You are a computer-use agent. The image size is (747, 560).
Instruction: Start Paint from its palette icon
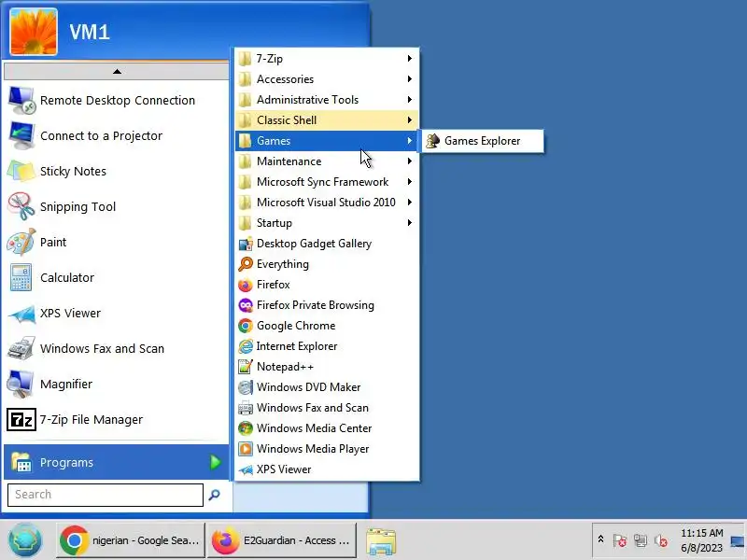21,242
